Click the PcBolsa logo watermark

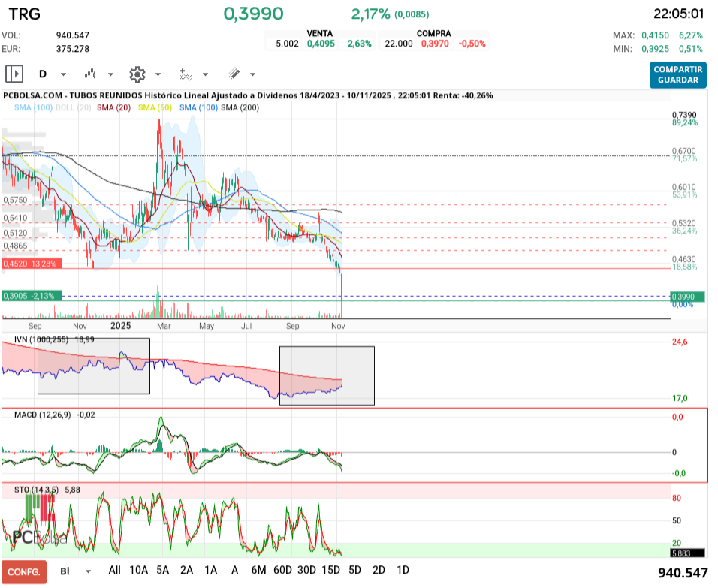(x=39, y=538)
